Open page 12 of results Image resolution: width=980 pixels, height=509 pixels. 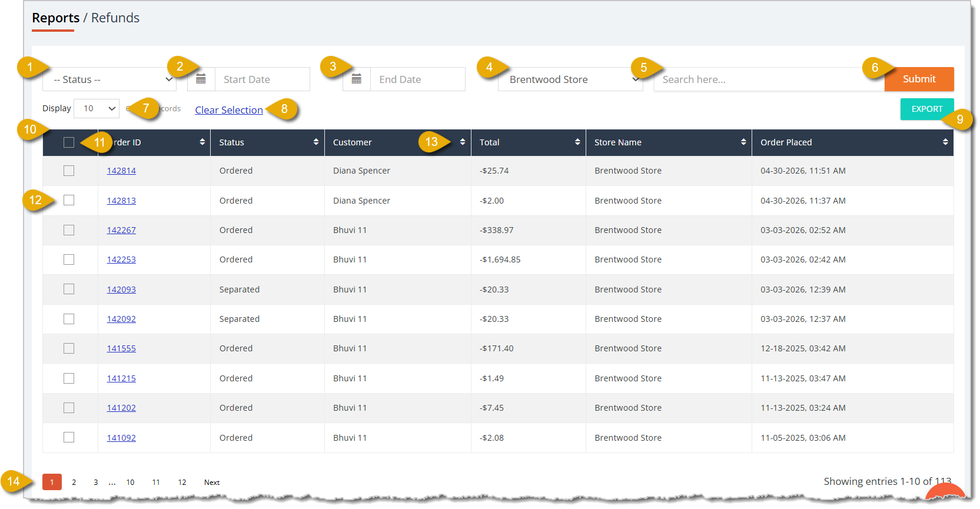tap(182, 483)
